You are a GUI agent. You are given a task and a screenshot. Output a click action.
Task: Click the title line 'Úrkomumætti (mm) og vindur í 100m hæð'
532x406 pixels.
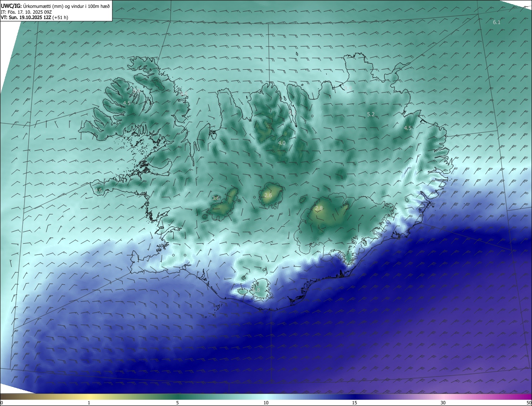tap(67, 6)
